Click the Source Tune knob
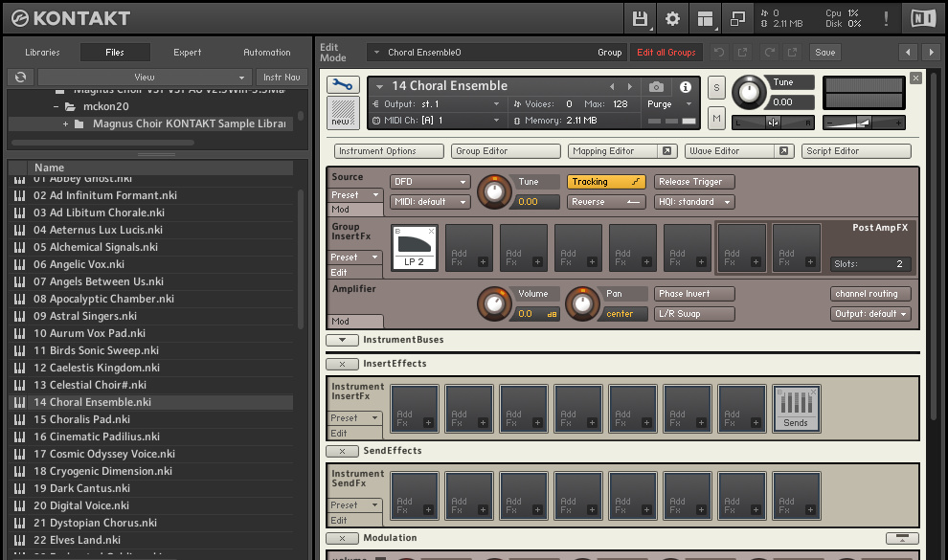The width and height of the screenshot is (948, 560). click(x=494, y=192)
